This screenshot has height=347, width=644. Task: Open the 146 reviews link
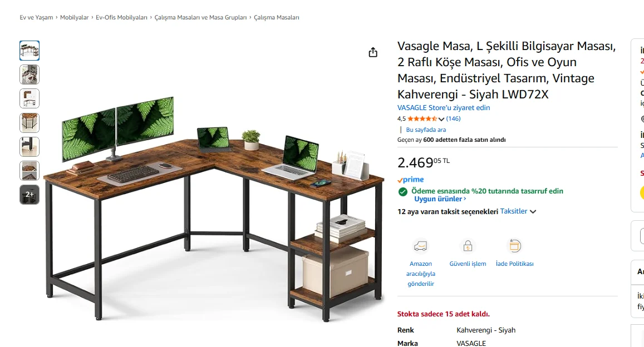454,119
